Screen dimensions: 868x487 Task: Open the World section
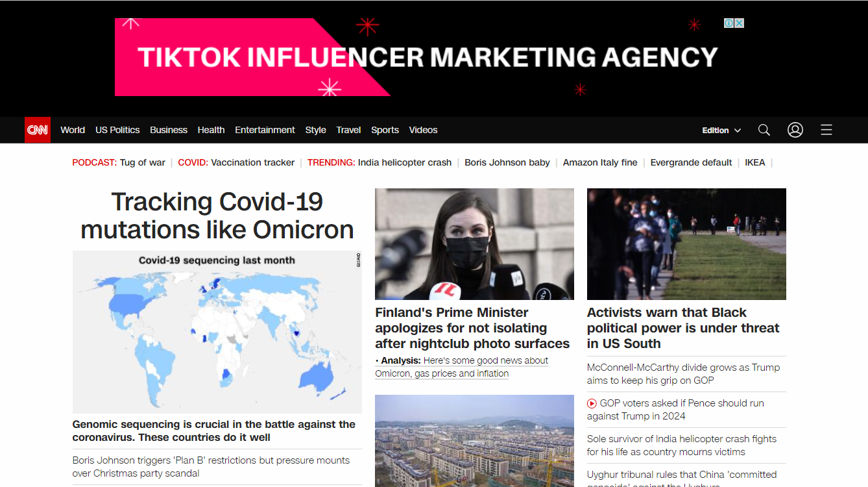pyautogui.click(x=73, y=130)
